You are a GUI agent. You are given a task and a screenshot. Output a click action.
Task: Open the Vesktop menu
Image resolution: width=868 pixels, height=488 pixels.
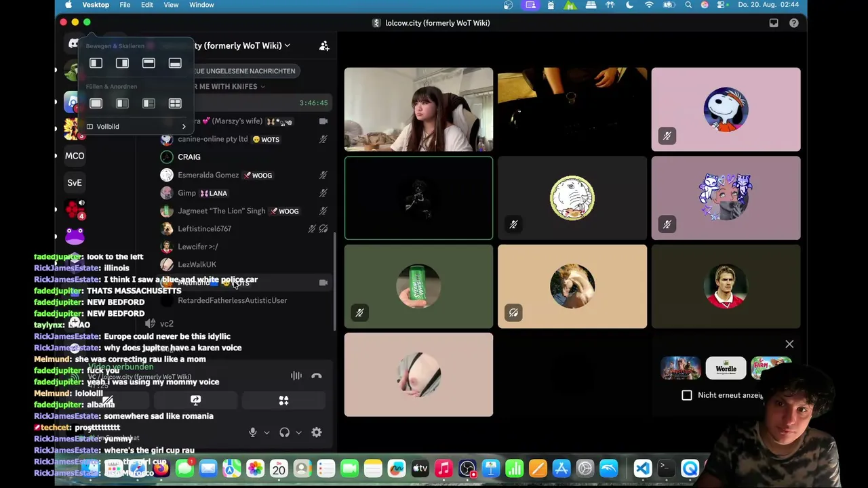click(x=96, y=5)
